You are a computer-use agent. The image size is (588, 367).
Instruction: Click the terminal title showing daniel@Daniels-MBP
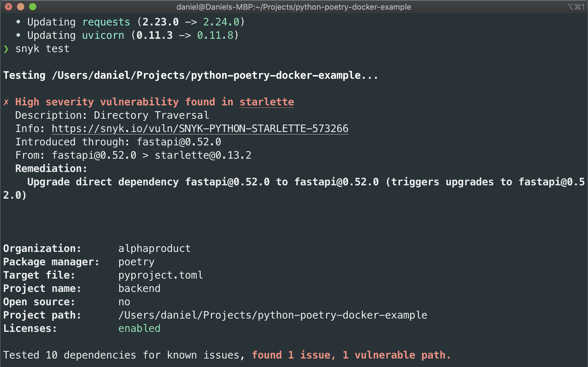point(294,7)
